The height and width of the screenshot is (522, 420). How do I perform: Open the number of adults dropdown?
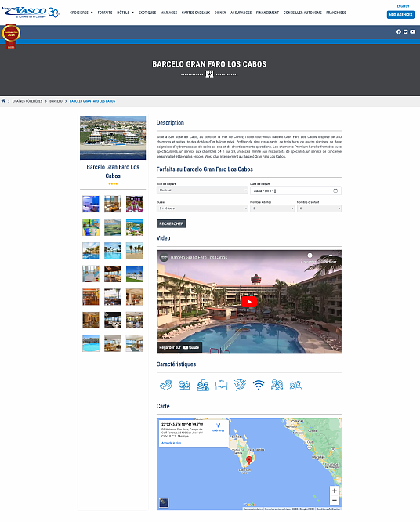[272, 208]
